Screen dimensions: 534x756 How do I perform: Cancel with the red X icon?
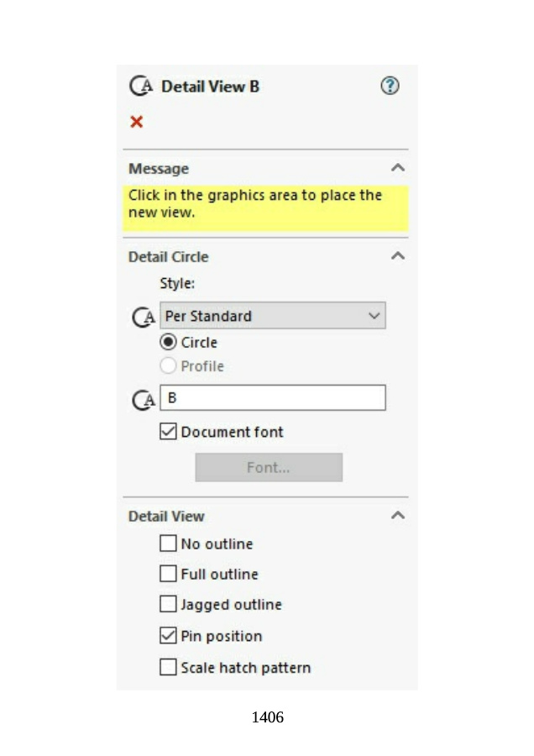point(137,122)
